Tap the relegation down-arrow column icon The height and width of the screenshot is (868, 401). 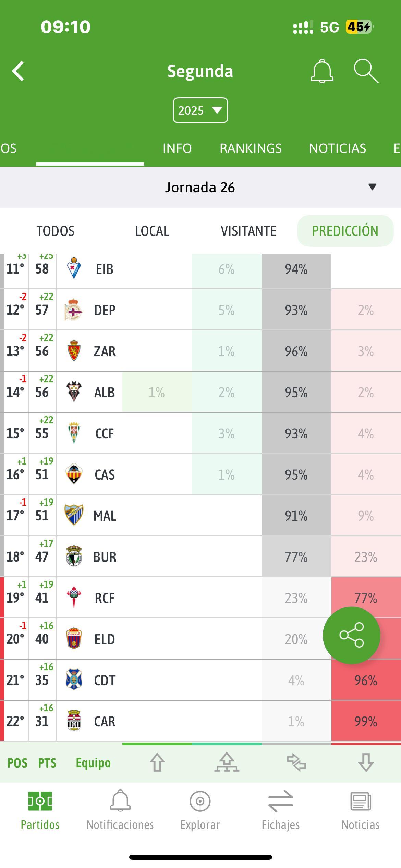pos(366,762)
